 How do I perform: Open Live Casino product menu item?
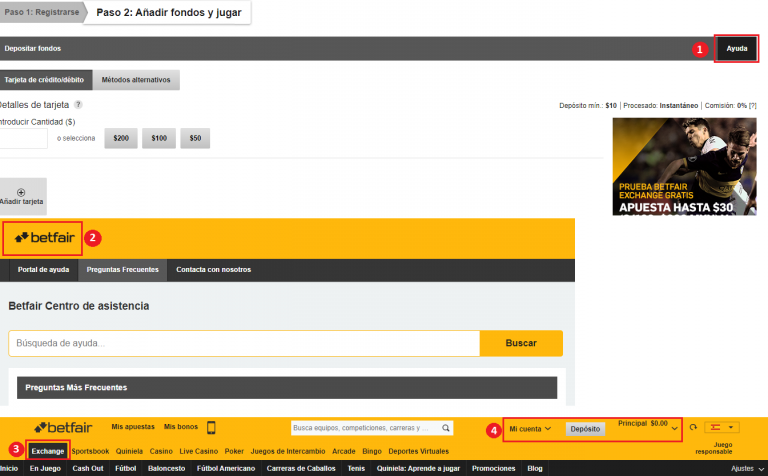point(198,452)
